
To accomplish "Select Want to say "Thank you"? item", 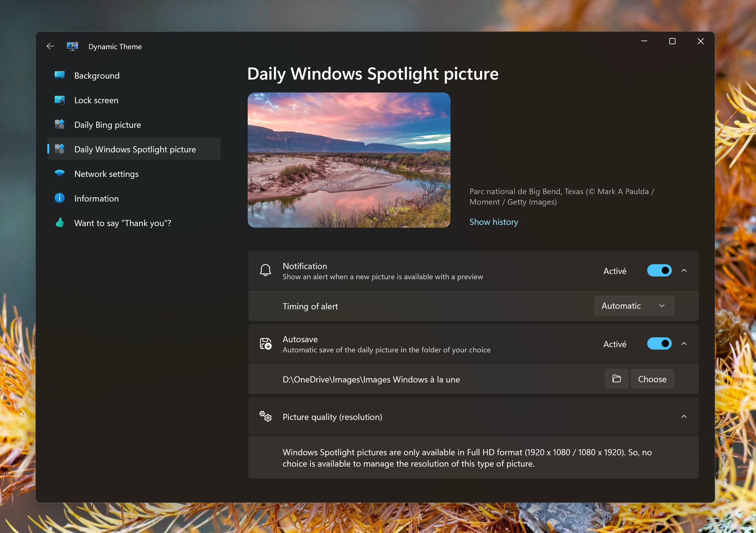I will [123, 223].
